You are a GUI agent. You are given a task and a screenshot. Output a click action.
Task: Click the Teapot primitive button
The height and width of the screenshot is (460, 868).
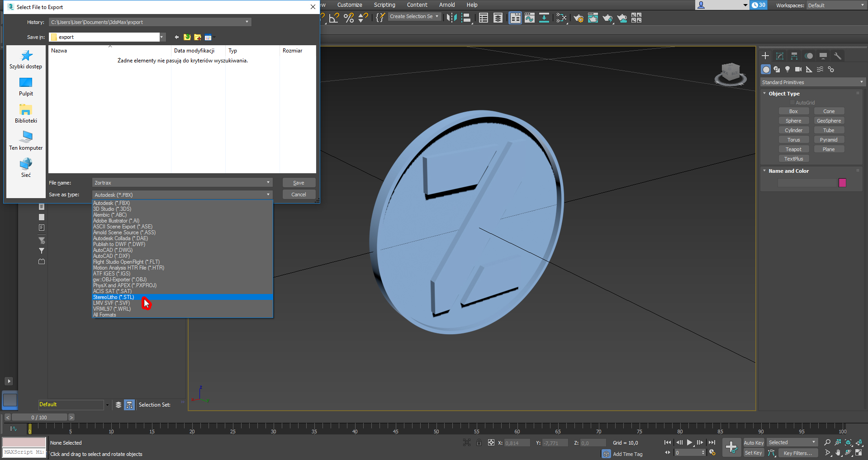coord(793,149)
